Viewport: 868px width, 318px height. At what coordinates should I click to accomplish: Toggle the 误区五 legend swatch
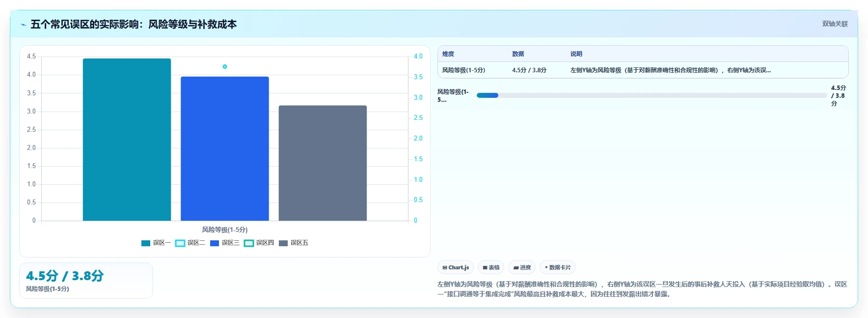[x=283, y=243]
